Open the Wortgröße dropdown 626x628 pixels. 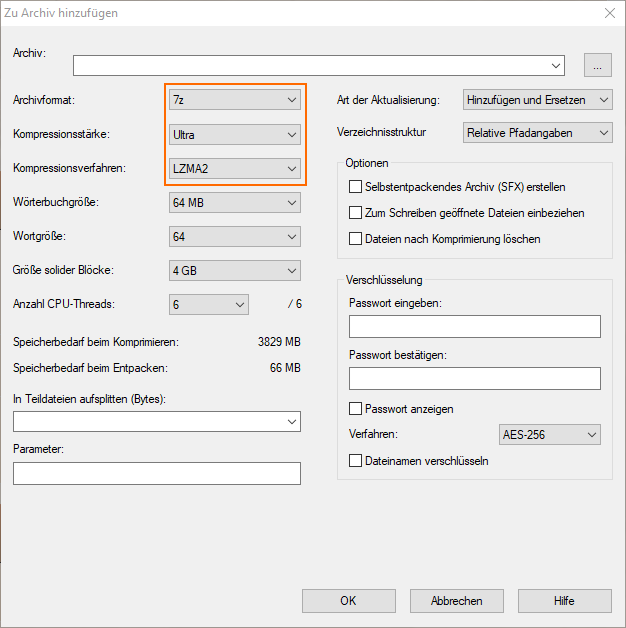click(235, 237)
